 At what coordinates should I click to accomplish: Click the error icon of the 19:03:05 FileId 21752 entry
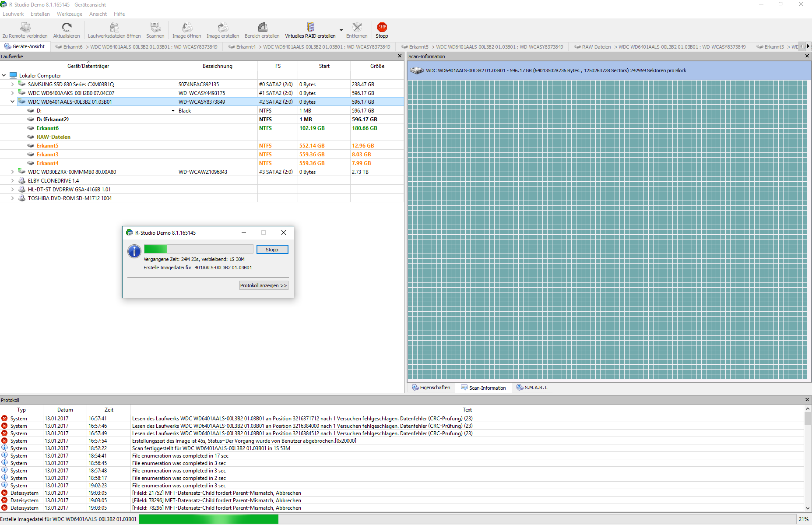[x=4, y=493]
